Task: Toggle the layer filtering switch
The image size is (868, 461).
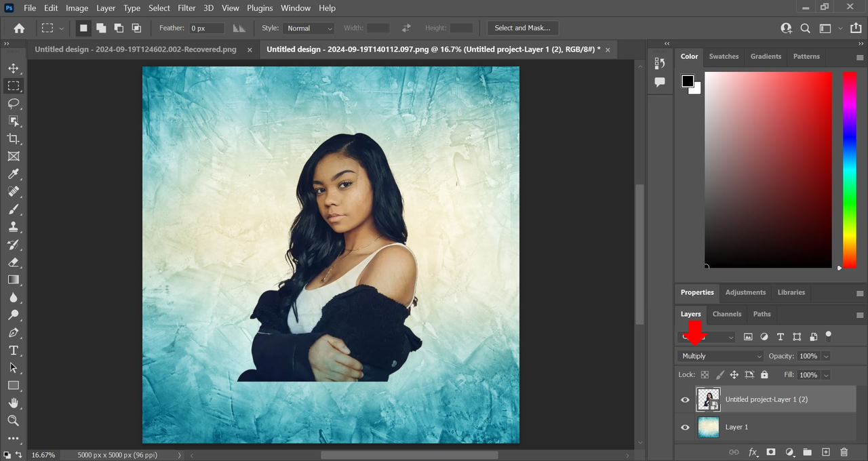Action: [828, 335]
